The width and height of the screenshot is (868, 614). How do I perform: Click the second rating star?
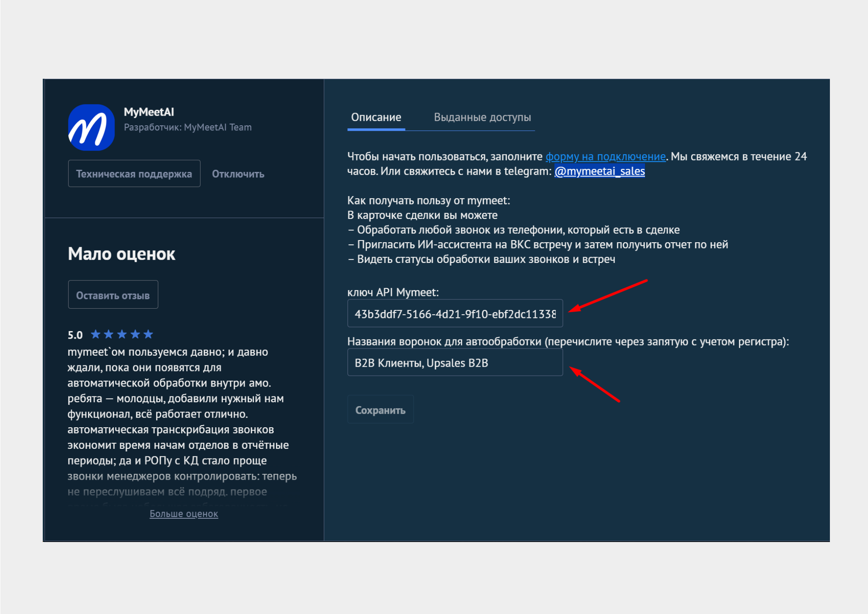click(x=109, y=335)
